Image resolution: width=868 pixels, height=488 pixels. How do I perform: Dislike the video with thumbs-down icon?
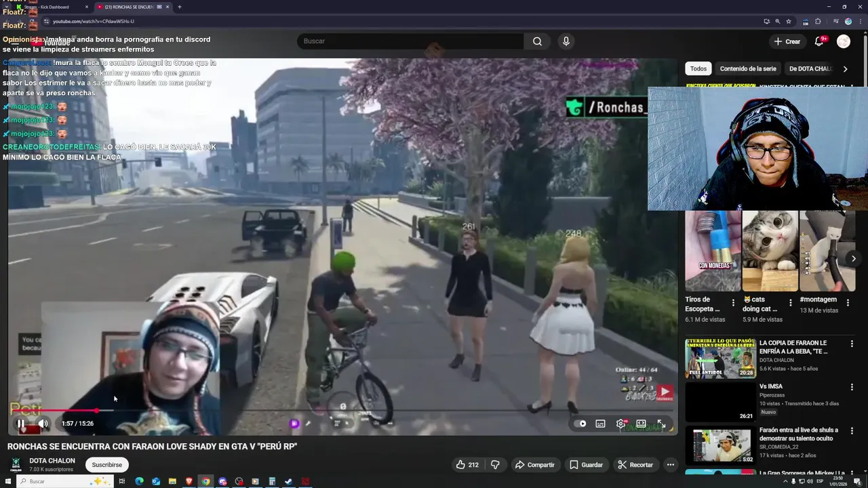495,465
